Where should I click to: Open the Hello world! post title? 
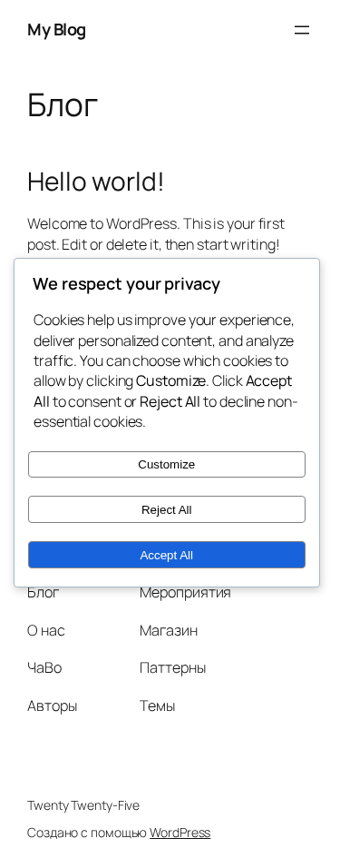point(95,182)
